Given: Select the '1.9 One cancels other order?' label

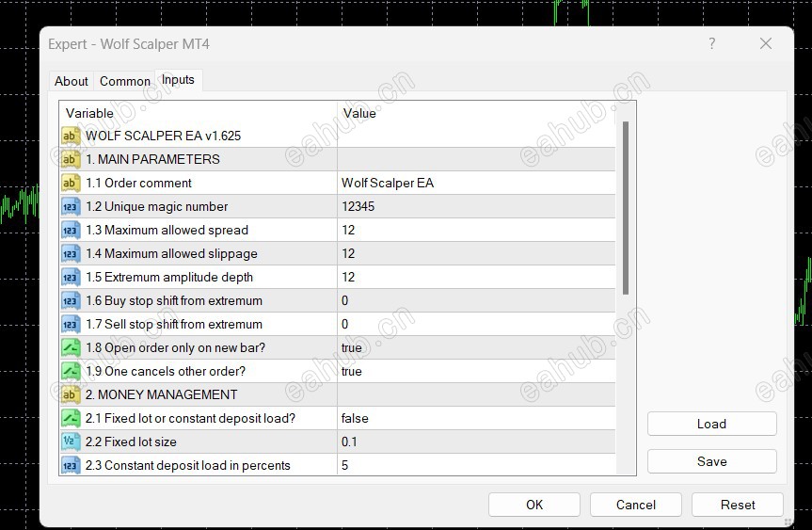Looking at the screenshot, I should click(x=166, y=371).
